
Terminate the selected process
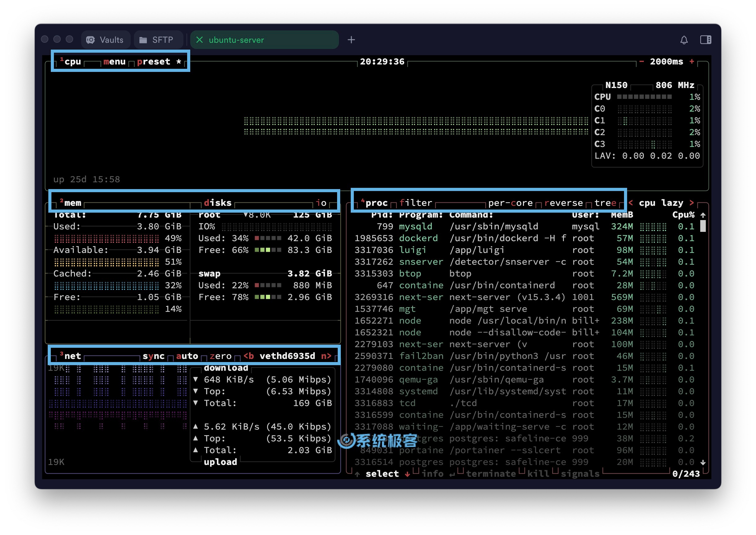pyautogui.click(x=491, y=473)
